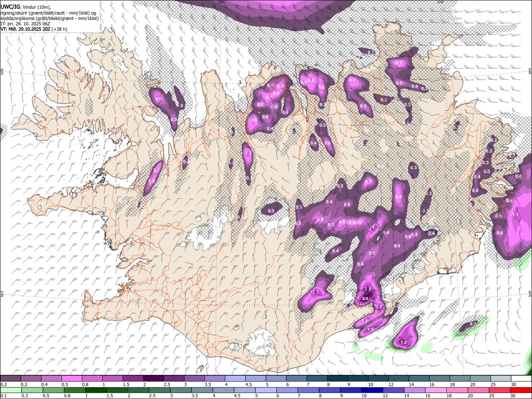Click the '1.8' value in the offshore southern blob
Image resolution: width=532 pixels, height=399 pixels.
(x=403, y=342)
